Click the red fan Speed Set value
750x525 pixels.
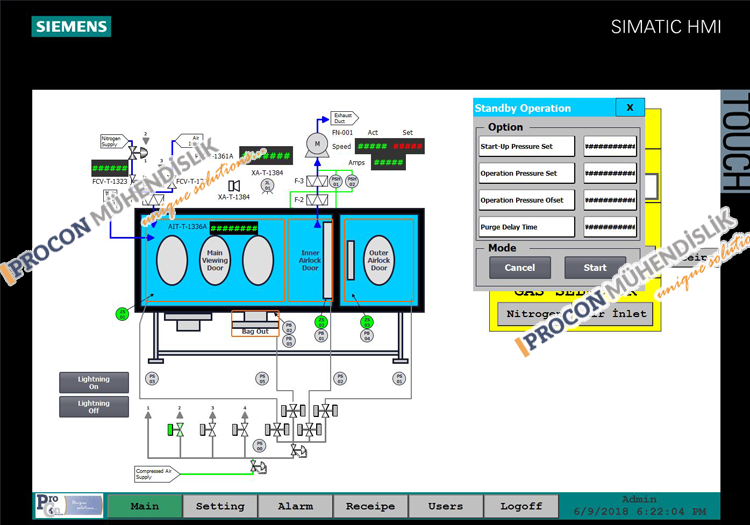point(408,146)
